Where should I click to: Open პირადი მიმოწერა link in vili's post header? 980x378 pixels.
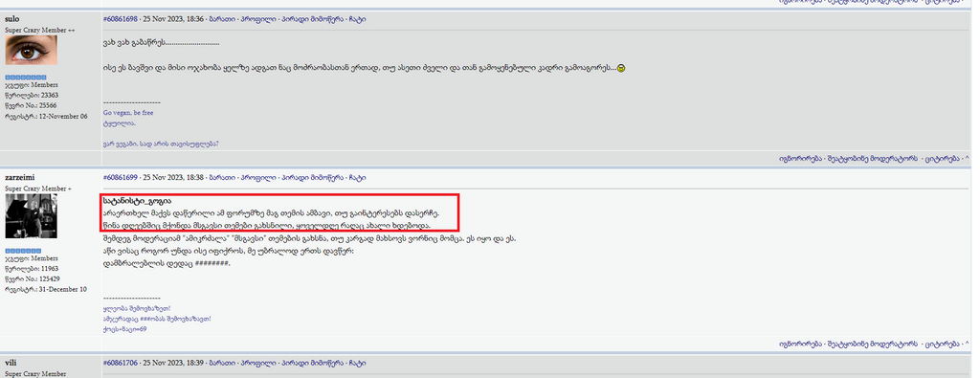point(312,363)
